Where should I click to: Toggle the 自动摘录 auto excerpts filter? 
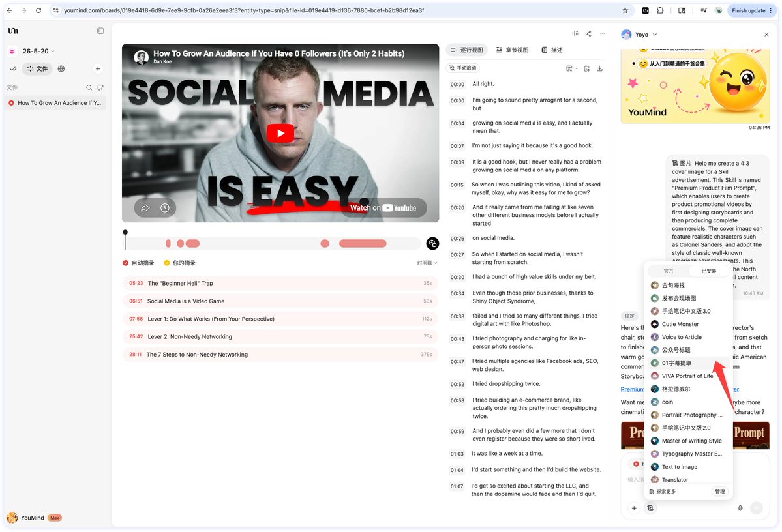click(139, 263)
